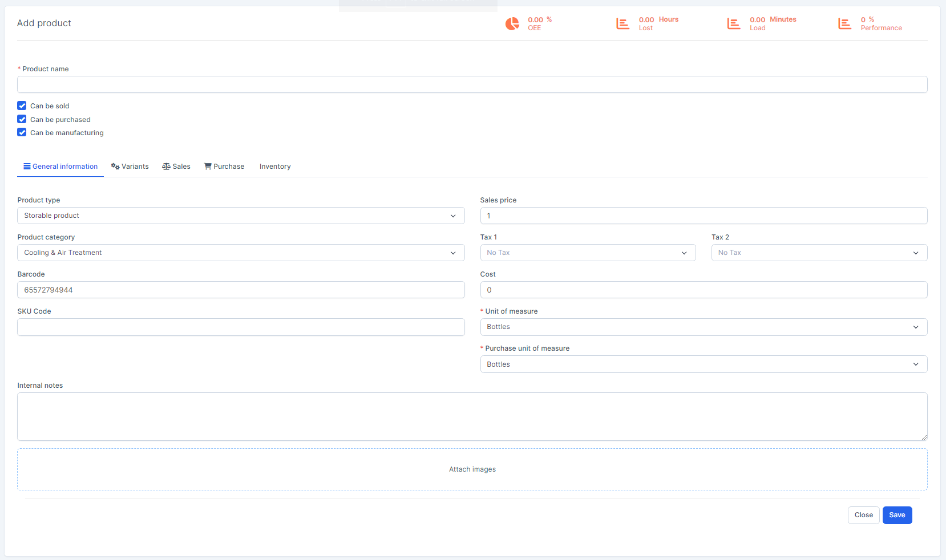
Task: Click the Variants gears icon
Action: click(115, 167)
